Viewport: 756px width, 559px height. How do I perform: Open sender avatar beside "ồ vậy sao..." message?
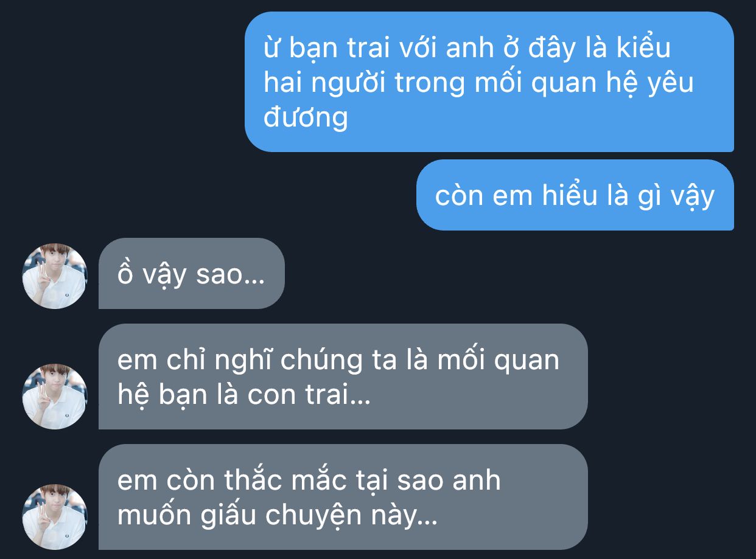click(55, 276)
